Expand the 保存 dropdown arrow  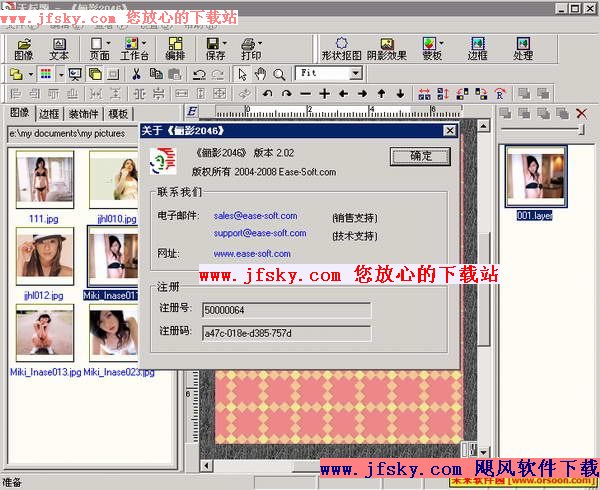click(225, 43)
